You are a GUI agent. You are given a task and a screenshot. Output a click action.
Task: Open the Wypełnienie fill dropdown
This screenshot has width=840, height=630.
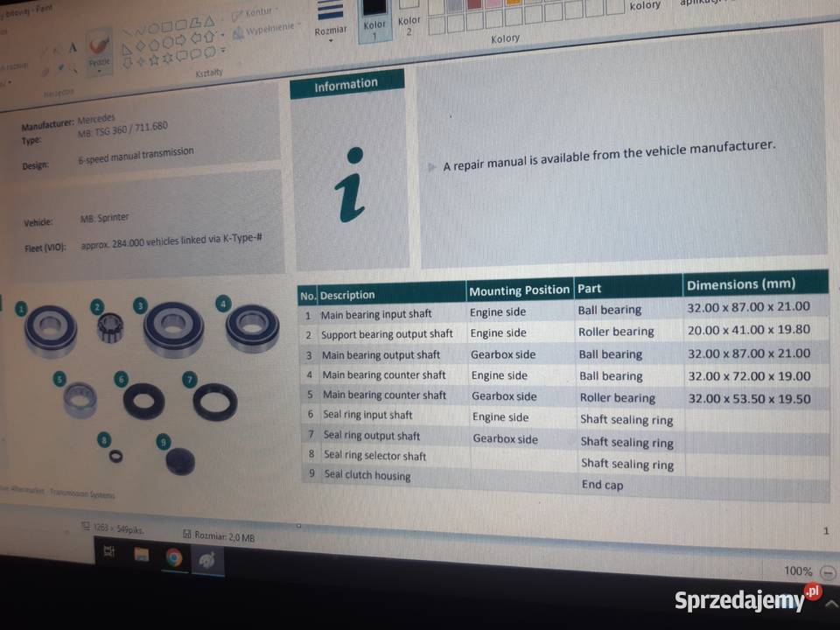pyautogui.click(x=266, y=30)
